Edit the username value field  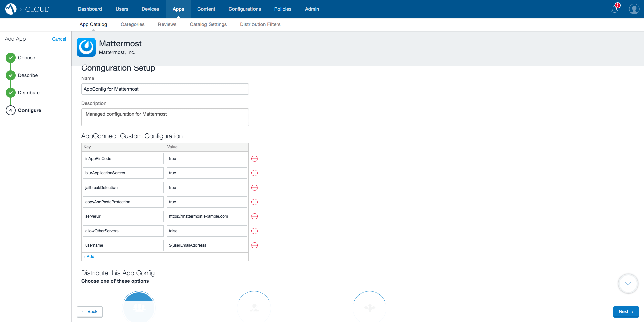tap(207, 245)
